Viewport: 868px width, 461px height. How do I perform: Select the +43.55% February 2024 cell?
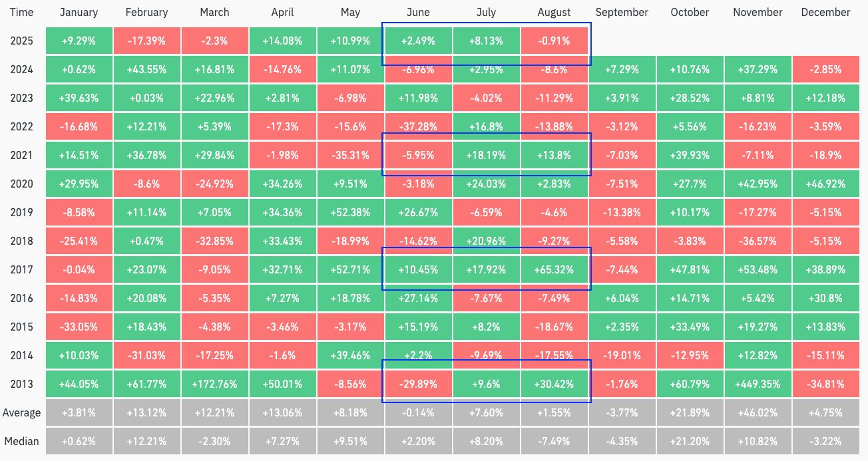[x=146, y=69]
